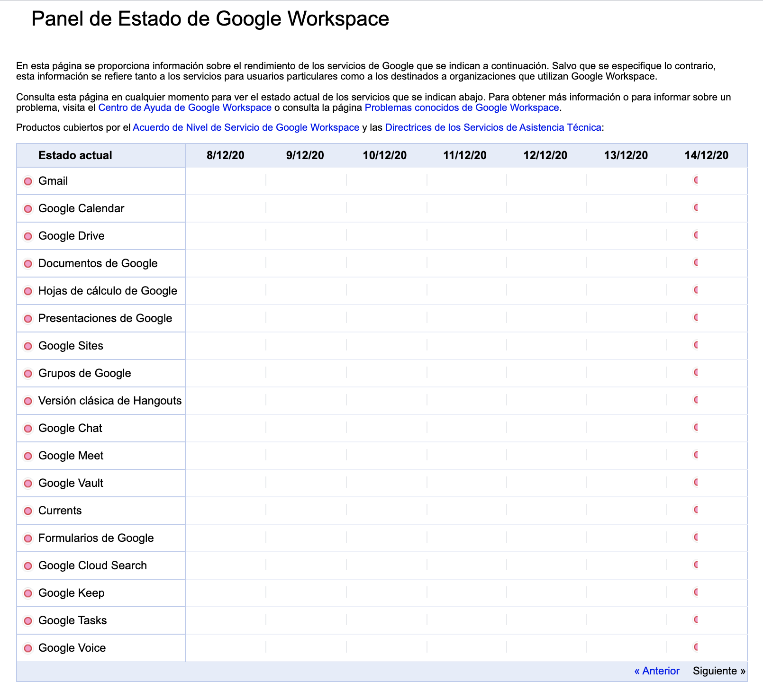Click the Google Meet service name
This screenshot has width=763, height=700.
click(71, 456)
